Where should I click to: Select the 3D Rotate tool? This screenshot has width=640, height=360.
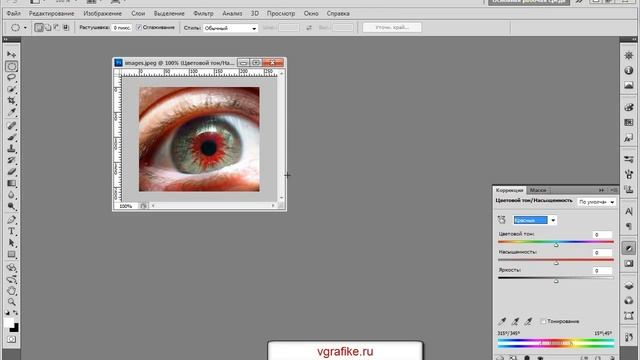(x=11, y=268)
